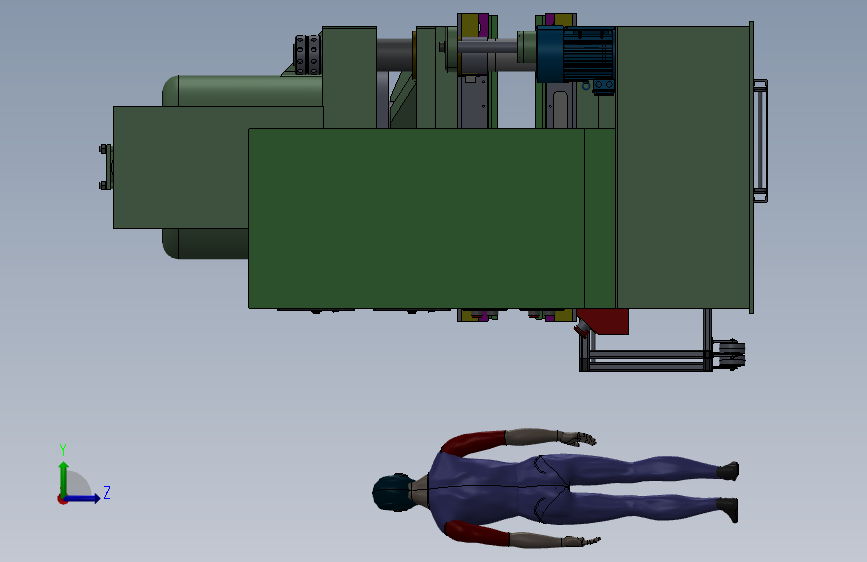Select the human mannequin's helmeted head
This screenshot has height=562, width=867.
click(x=393, y=492)
